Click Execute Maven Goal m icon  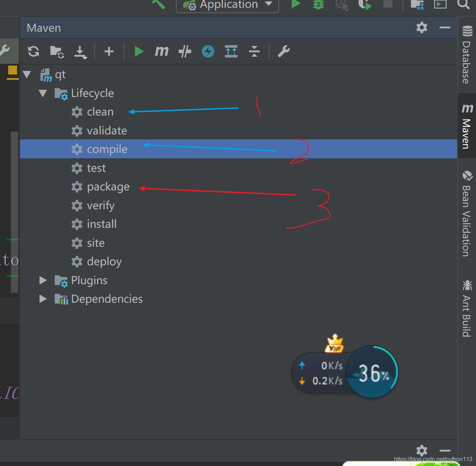[162, 51]
